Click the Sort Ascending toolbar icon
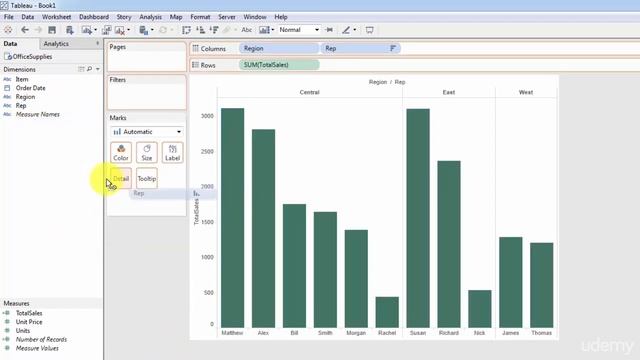The height and width of the screenshot is (360, 640). click(200, 30)
